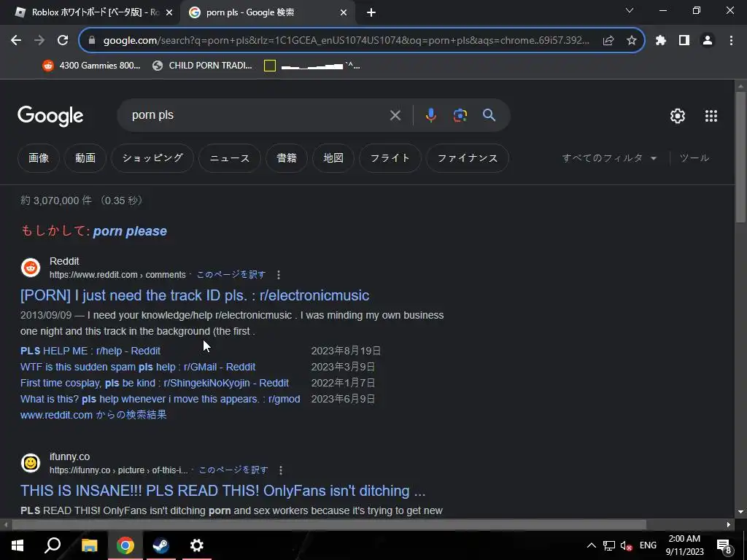Click the Google logo
The height and width of the screenshot is (560, 747).
point(50,116)
